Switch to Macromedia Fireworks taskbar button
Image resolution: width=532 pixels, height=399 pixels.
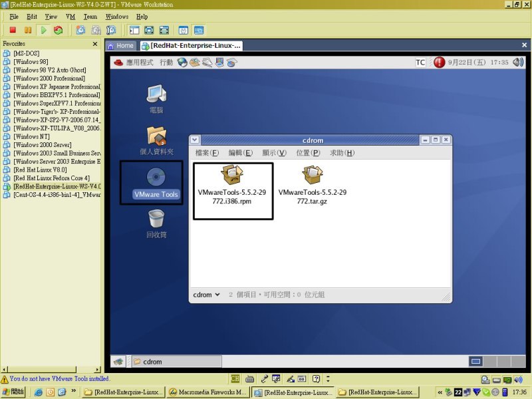point(208,392)
